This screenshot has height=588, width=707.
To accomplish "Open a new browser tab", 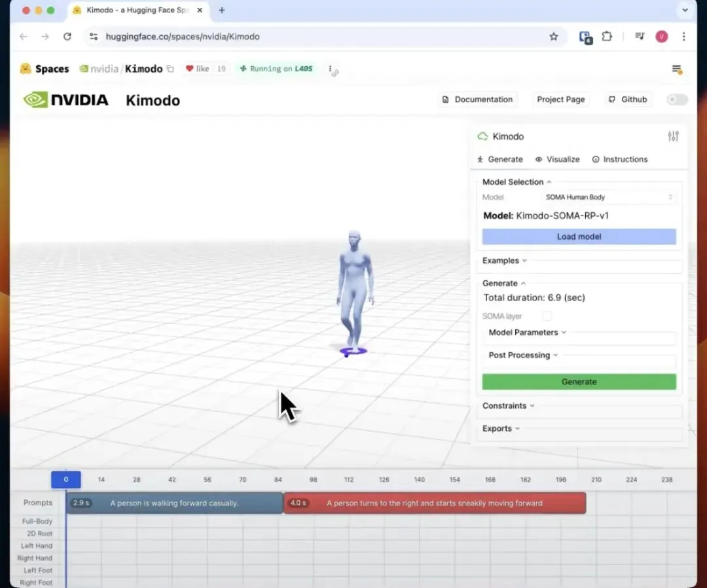I will pos(221,10).
